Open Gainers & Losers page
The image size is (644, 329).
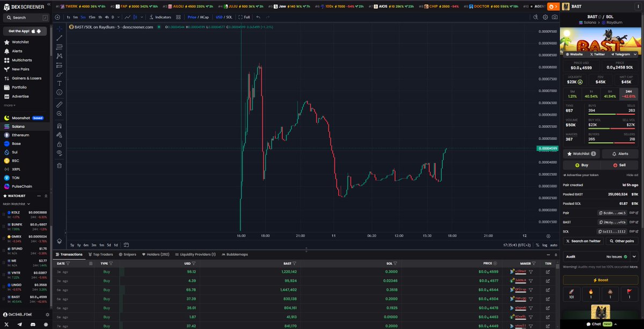point(26,78)
